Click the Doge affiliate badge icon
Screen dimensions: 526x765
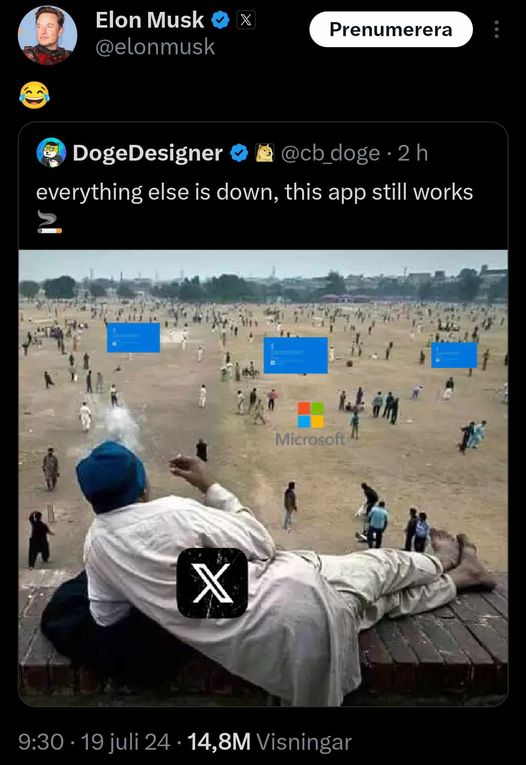[264, 153]
